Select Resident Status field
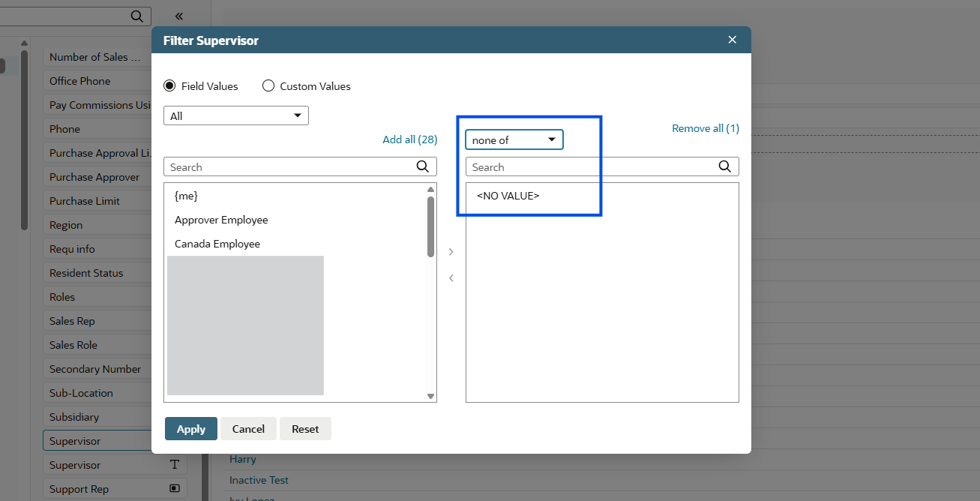The width and height of the screenshot is (980, 501). (97, 273)
